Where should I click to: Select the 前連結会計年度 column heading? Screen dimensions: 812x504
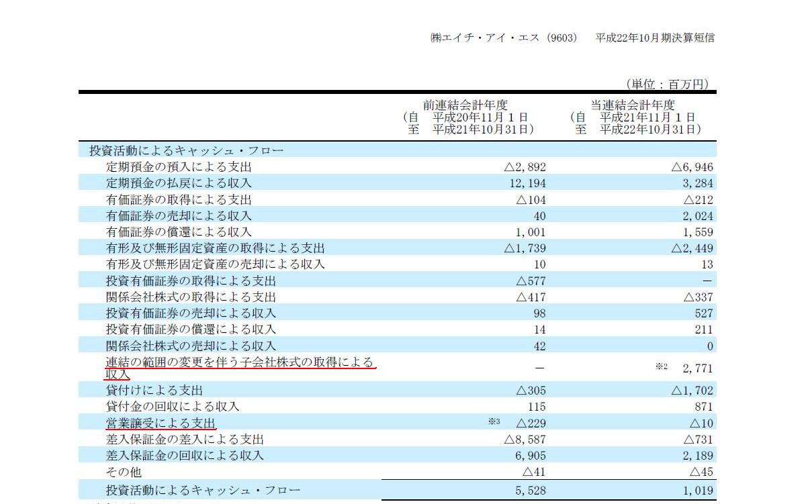coord(465,105)
